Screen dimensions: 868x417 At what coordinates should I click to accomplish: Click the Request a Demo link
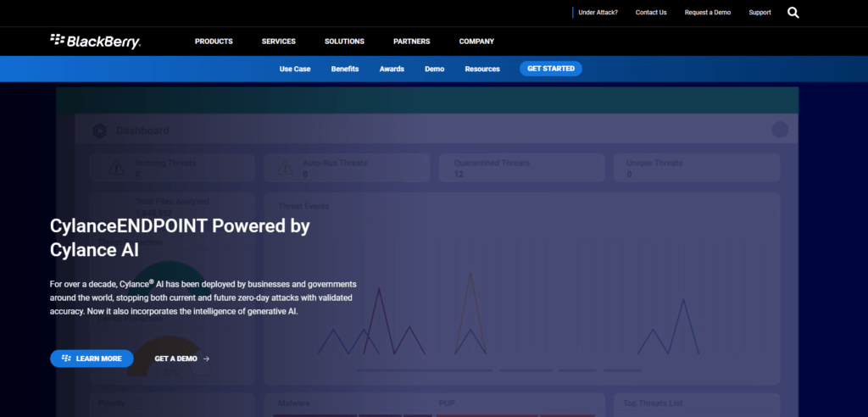(707, 13)
